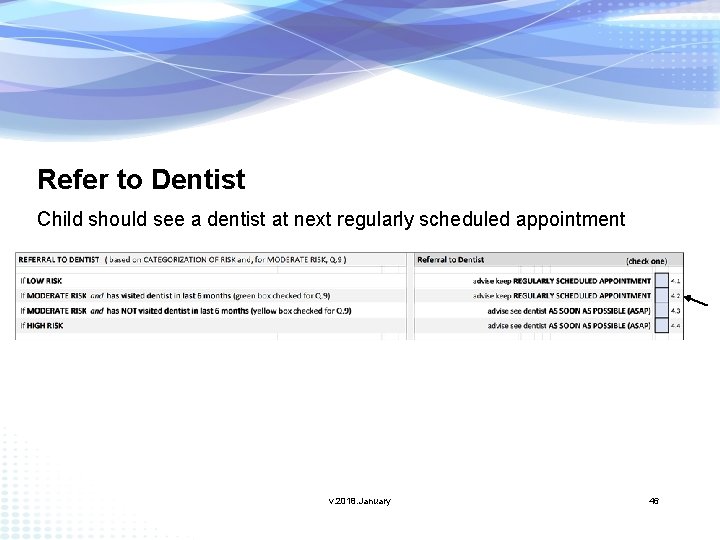
Task: Click the 'AS SOON AS POSSIBLE (ASAP)' advice in the HIGH RISK row
Action: 600,326
